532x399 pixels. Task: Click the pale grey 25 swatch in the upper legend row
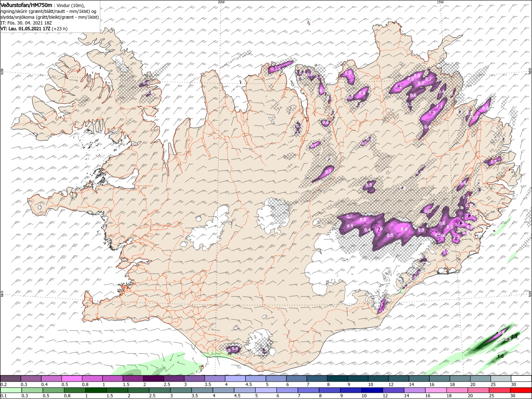501,379
